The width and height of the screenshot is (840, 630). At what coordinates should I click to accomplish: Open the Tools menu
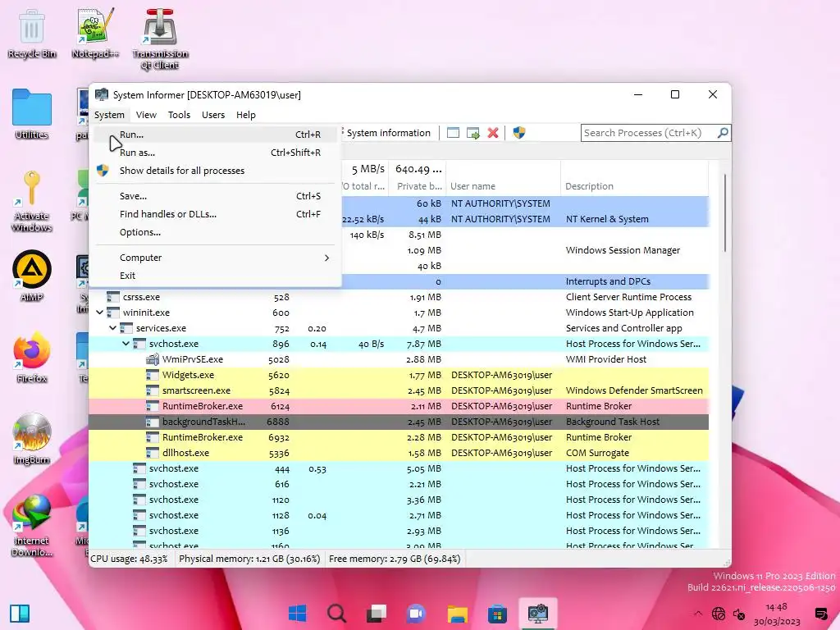point(179,115)
